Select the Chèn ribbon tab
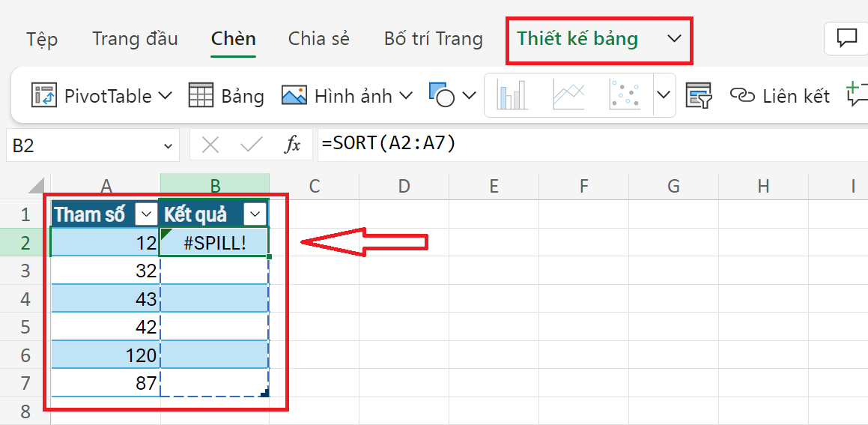Viewport: 868px width, 425px height. [x=233, y=39]
